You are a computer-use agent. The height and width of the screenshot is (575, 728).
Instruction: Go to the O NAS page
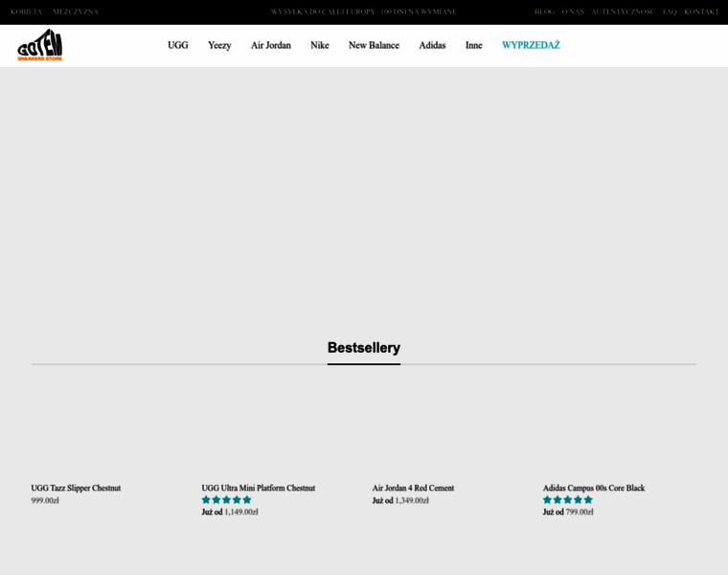click(573, 11)
